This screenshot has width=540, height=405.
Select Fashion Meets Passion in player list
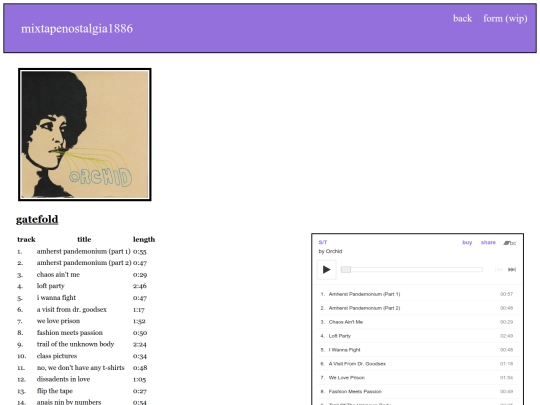point(355,391)
